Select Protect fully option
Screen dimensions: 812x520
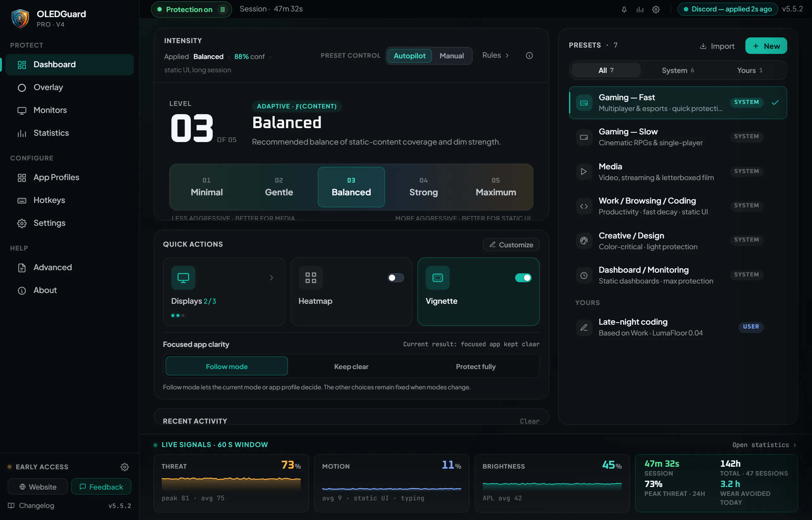(x=475, y=366)
